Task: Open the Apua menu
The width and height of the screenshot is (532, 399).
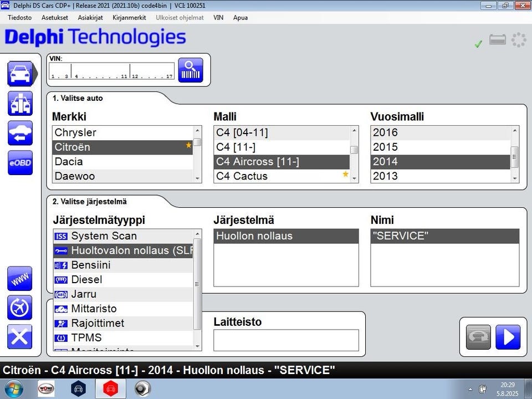Action: click(x=240, y=18)
